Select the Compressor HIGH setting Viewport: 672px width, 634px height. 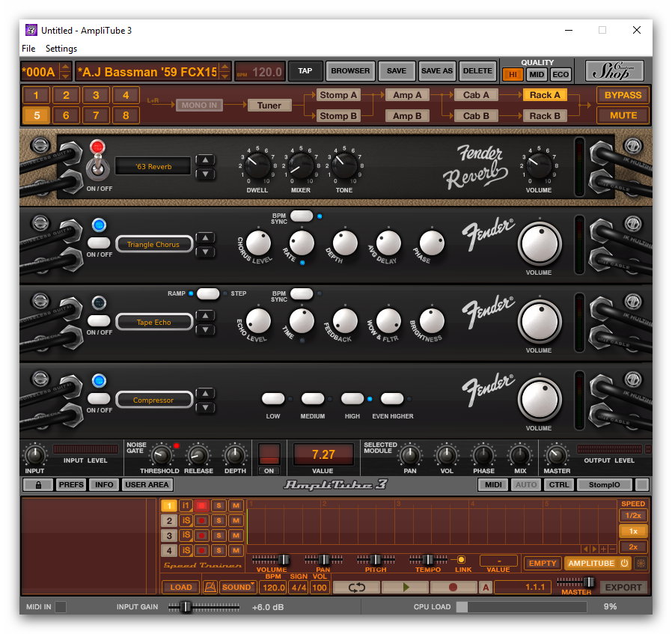tap(352, 399)
